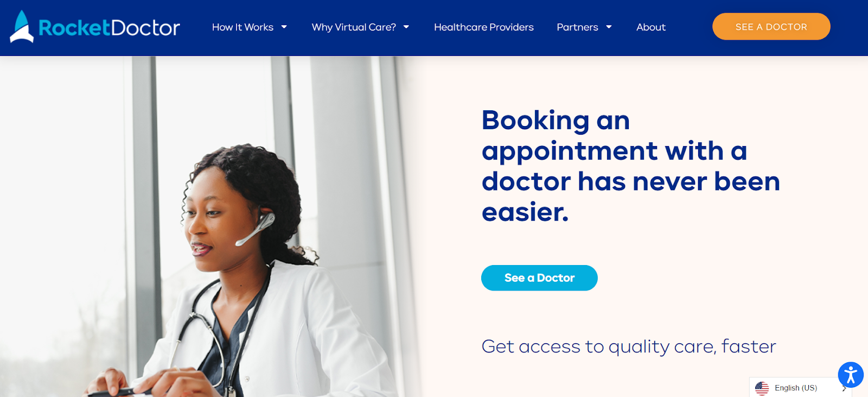The height and width of the screenshot is (397, 868).
Task: Click the blue See a Doctor button
Action: click(539, 278)
